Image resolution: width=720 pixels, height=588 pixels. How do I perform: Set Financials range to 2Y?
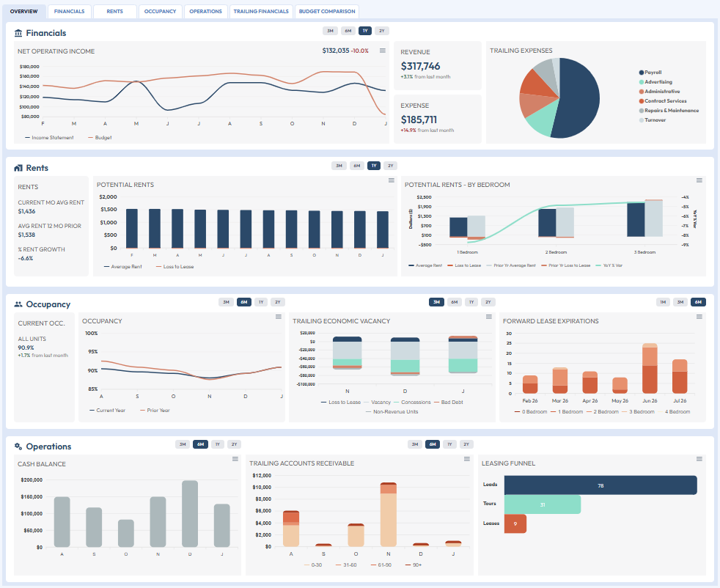[x=381, y=31]
